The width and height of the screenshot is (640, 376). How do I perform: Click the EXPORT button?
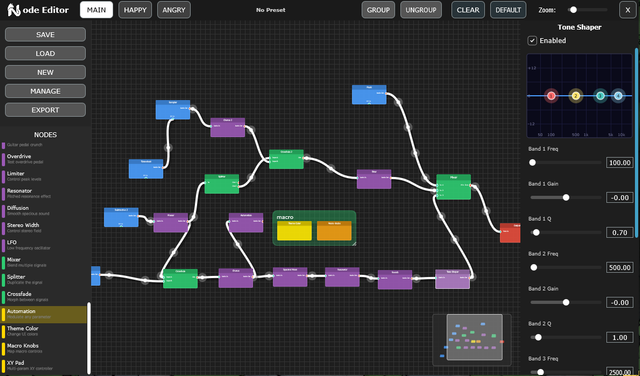tap(45, 110)
